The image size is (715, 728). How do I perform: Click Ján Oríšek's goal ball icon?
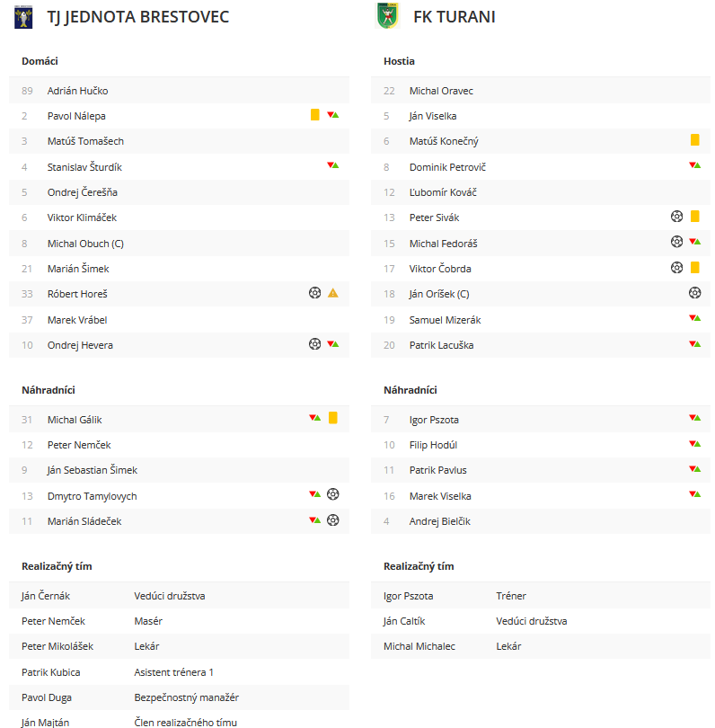[x=694, y=293]
